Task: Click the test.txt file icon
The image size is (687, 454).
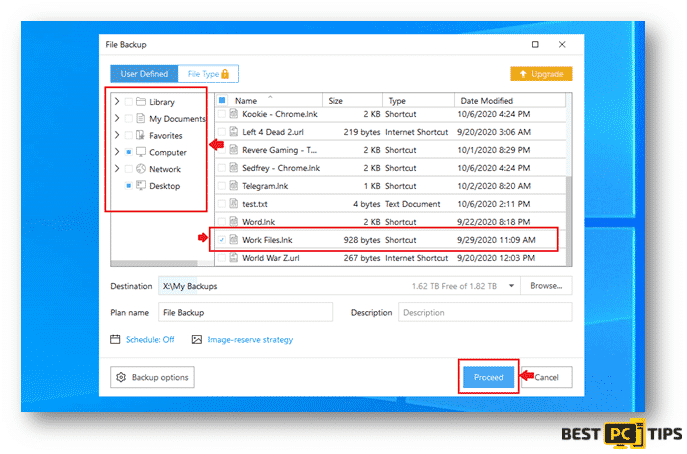Action: [234, 204]
